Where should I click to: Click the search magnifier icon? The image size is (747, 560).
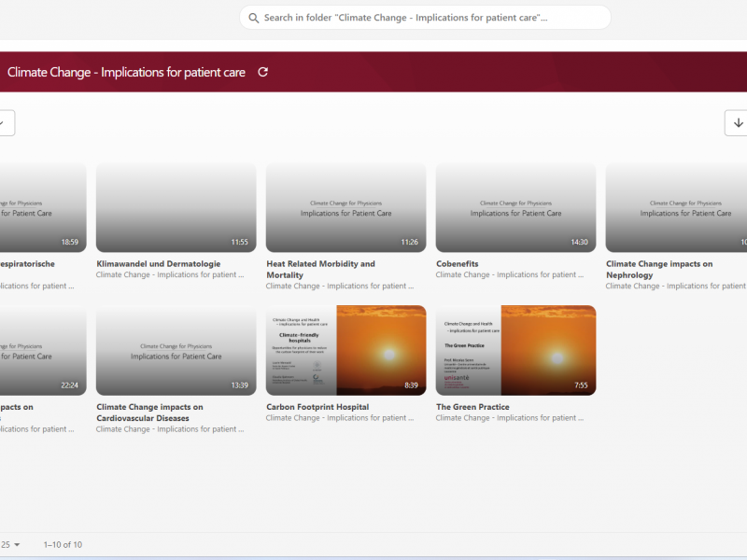pos(254,18)
